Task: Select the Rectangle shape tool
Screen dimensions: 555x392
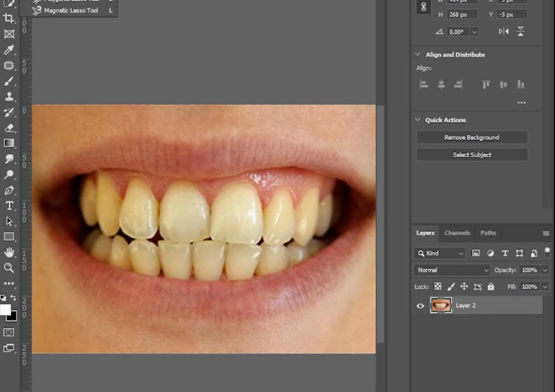Action: pyautogui.click(x=9, y=237)
